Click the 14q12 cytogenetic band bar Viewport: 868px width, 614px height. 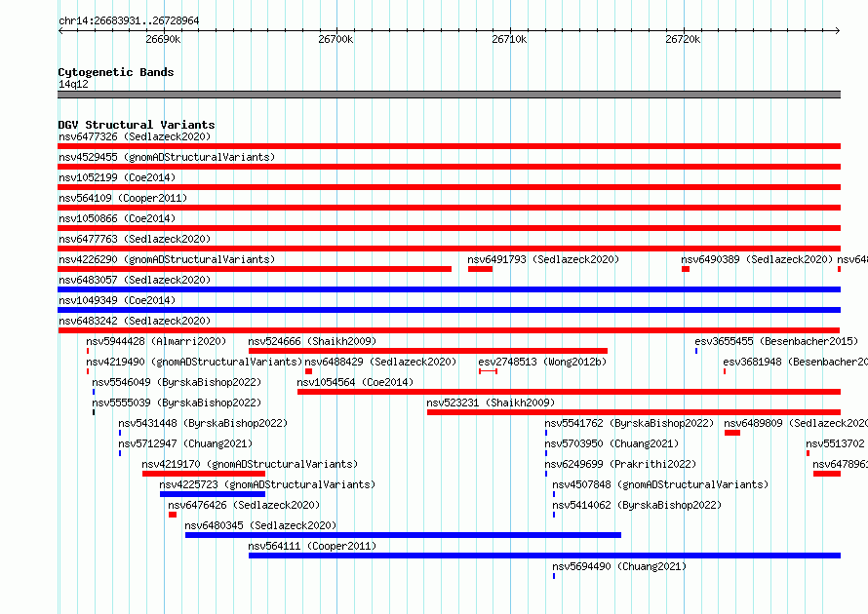pyautogui.click(x=449, y=95)
